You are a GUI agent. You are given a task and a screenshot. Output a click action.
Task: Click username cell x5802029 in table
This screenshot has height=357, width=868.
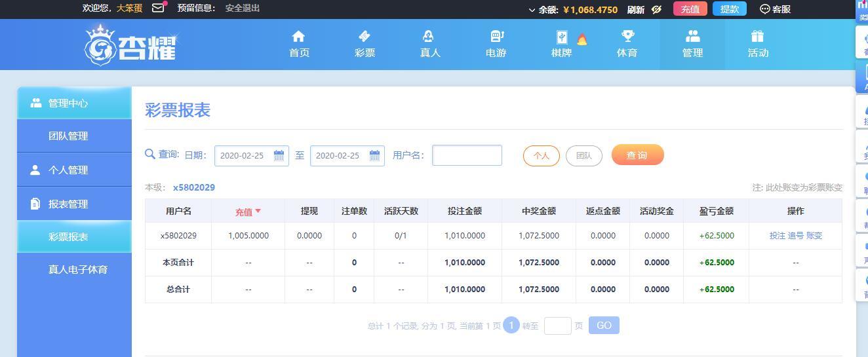tap(178, 235)
